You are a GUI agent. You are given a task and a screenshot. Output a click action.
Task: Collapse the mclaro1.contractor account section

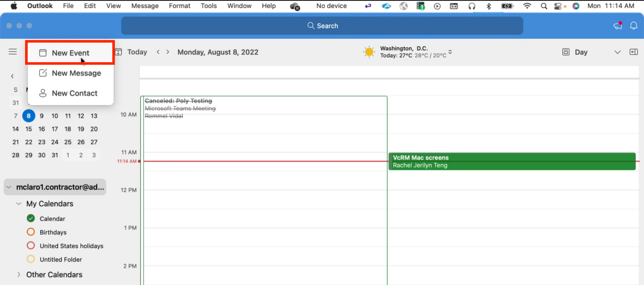click(x=9, y=187)
